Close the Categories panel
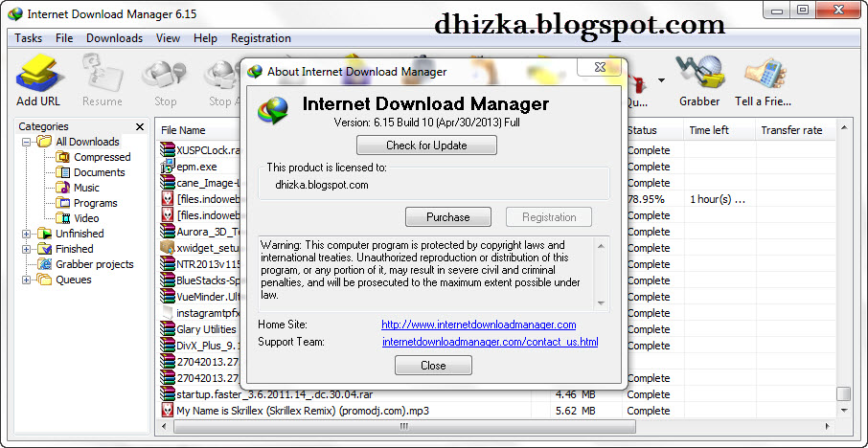Image resolution: width=868 pixels, height=448 pixels. 140,126
